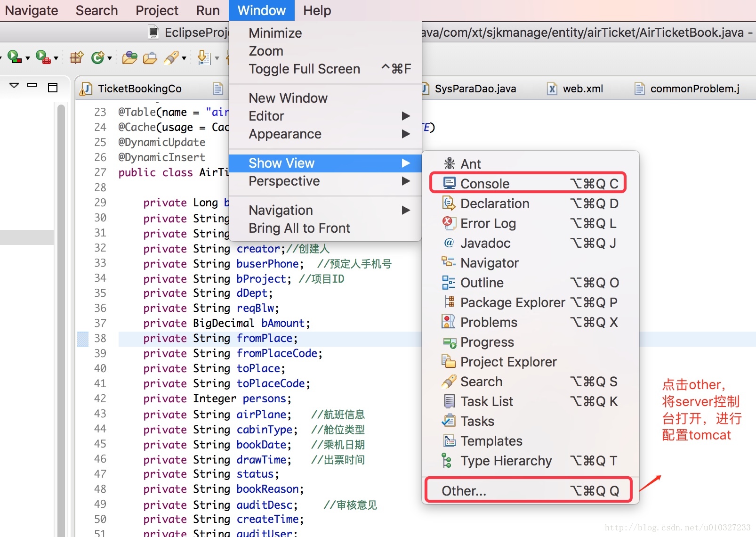This screenshot has width=756, height=537.
Task: Click the Package Explorer icon
Action: [450, 301]
